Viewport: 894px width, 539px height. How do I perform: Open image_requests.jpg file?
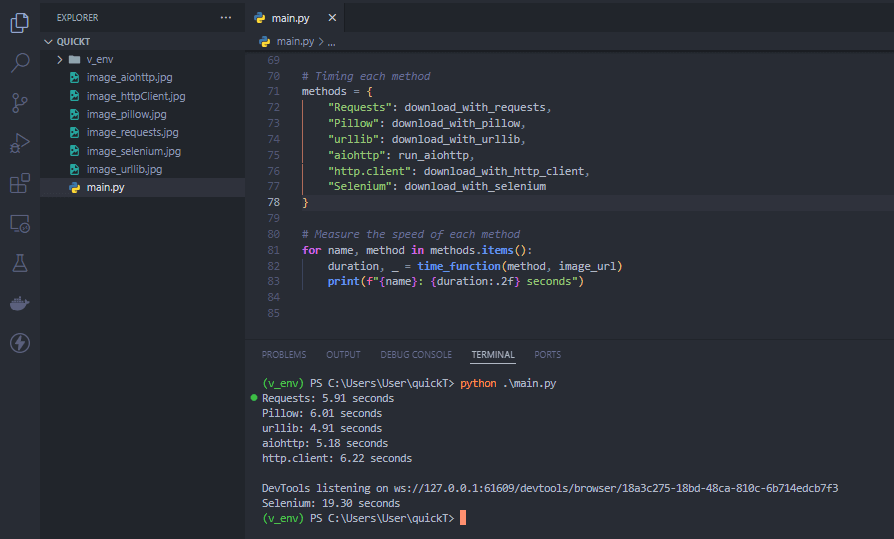tap(143, 132)
